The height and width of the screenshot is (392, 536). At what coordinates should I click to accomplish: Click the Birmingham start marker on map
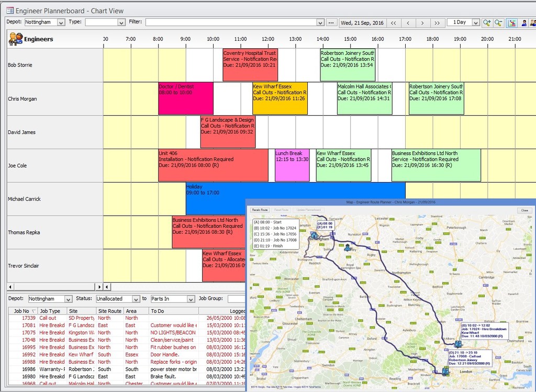314,235
